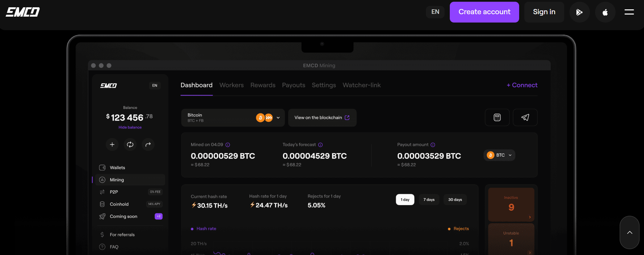The width and height of the screenshot is (644, 255).
Task: Click View on the blockchain button
Action: (322, 118)
